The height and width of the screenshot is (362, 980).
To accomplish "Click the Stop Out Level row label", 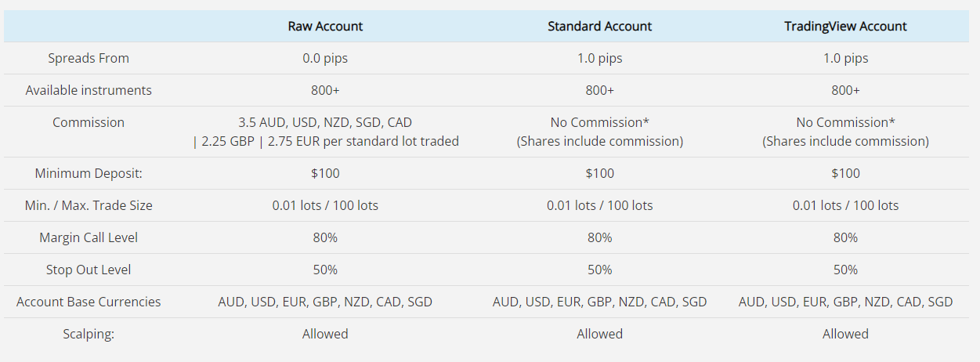I will point(89,270).
